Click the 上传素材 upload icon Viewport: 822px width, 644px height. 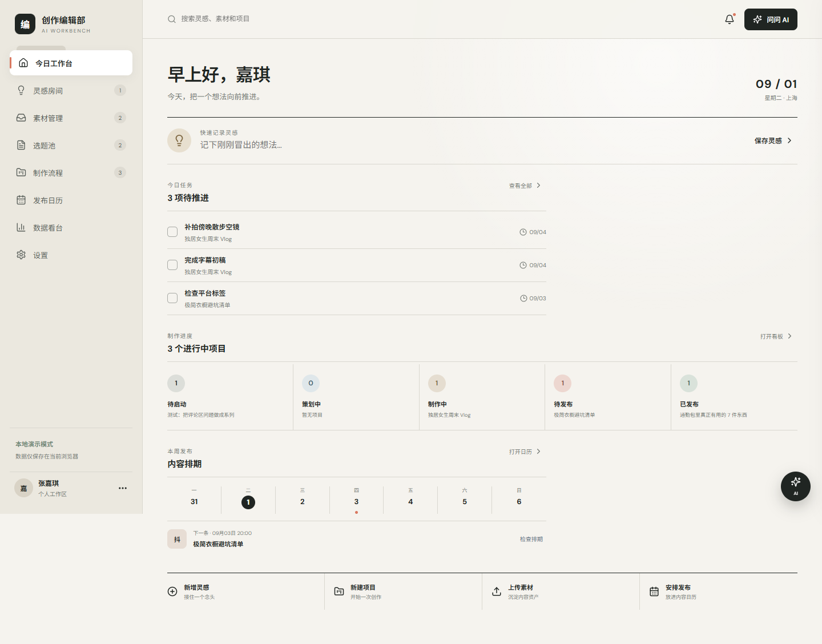click(x=497, y=591)
